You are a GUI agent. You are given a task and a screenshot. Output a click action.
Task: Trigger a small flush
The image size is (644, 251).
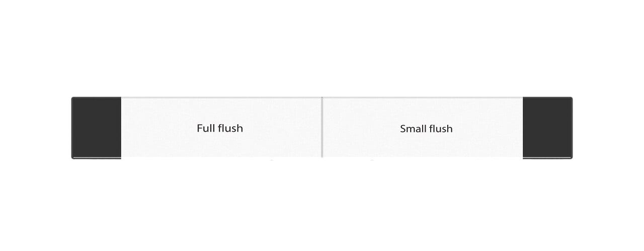[423, 128]
